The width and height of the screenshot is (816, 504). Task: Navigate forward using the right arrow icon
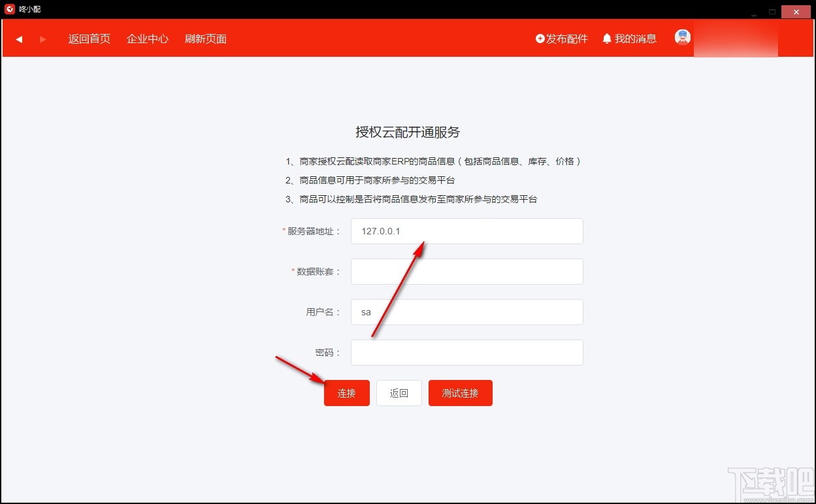pos(42,39)
